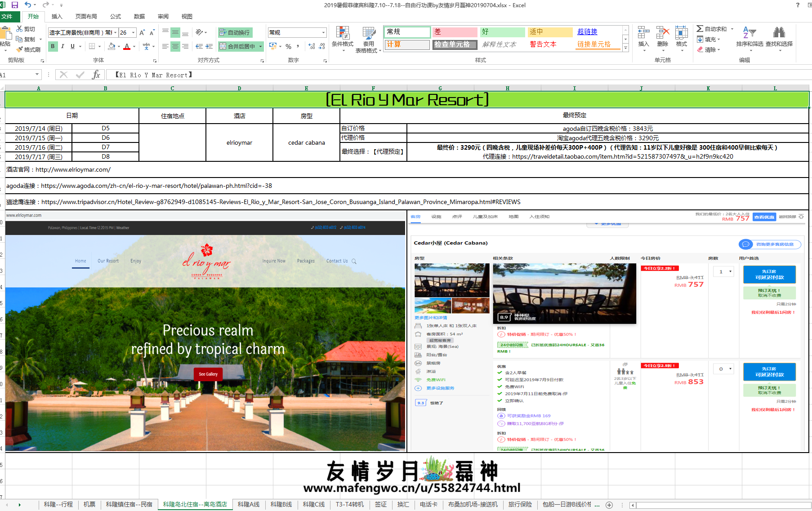The image size is (812, 511).
Task: Undo the last action
Action: [x=28, y=5]
